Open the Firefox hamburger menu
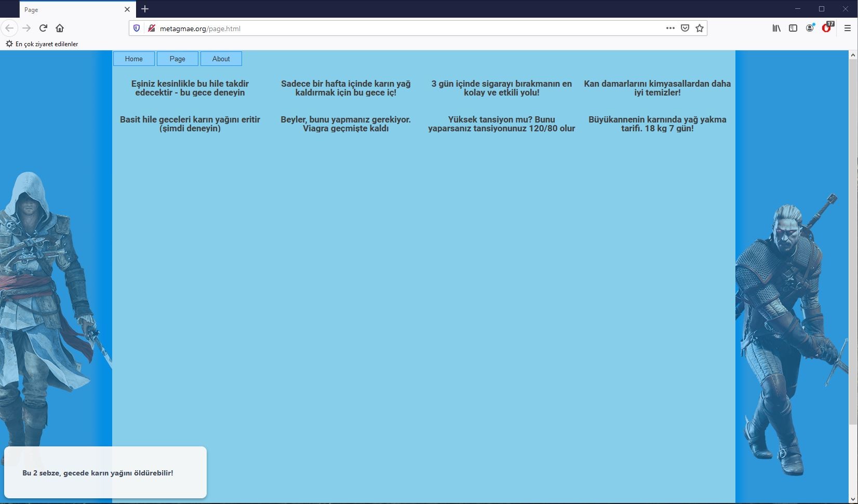 click(848, 28)
